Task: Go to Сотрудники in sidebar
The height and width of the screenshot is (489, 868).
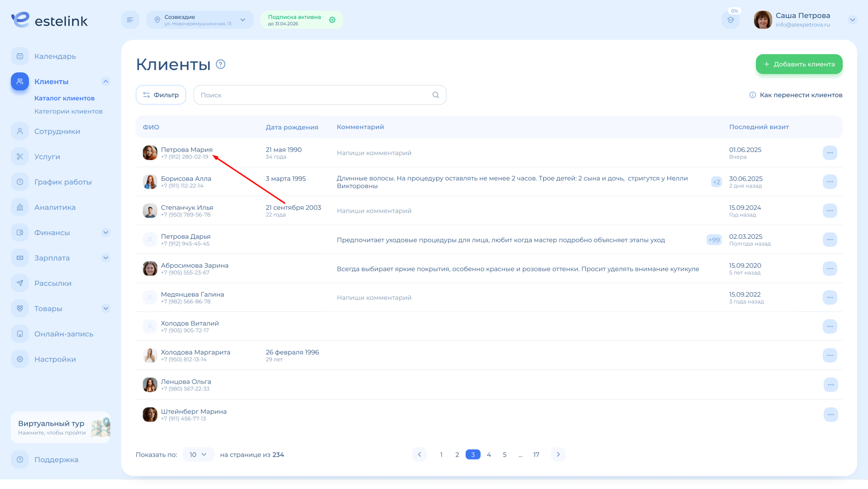Action: [57, 131]
